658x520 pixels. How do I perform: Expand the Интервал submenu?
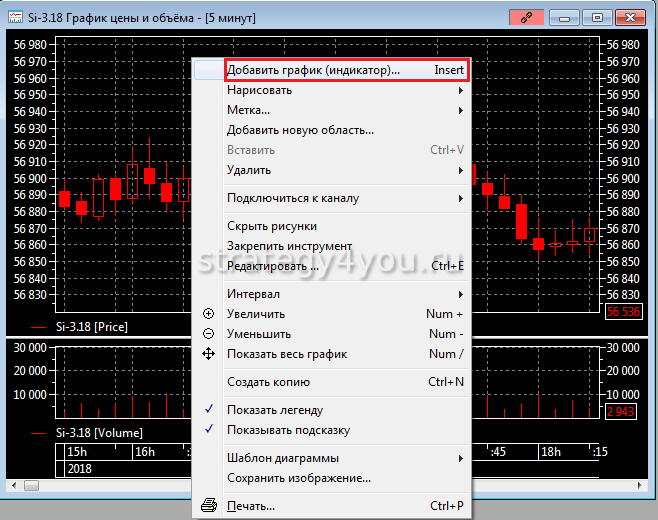253,294
